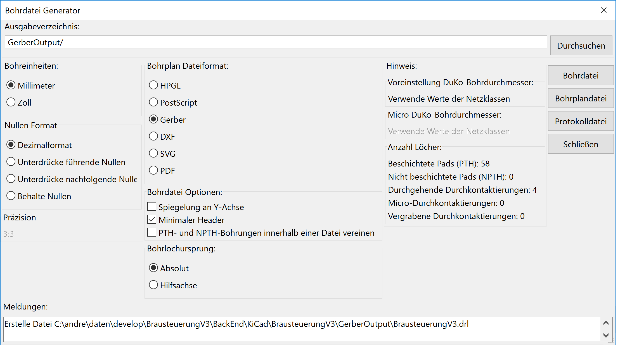Close the Bohrdatei Generator dialog
Screen dimensions: 644x362
click(604, 10)
